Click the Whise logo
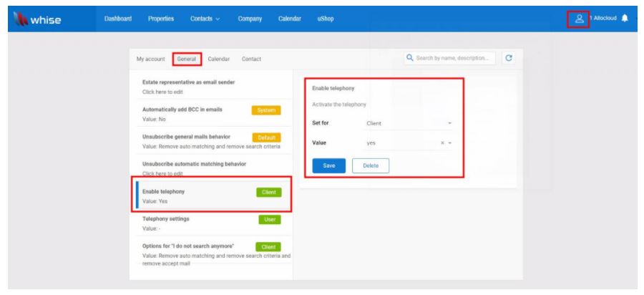This screenshot has height=295, width=644. 35,19
